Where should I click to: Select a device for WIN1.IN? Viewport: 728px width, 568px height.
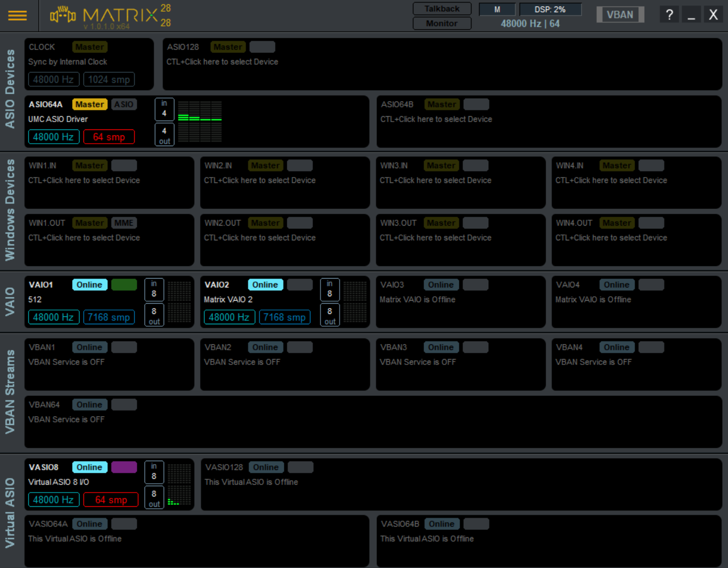tap(84, 181)
